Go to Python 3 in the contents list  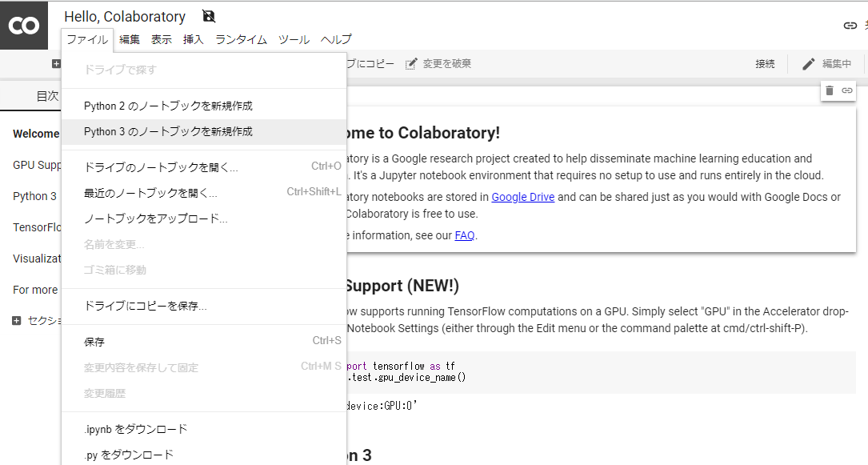point(35,197)
